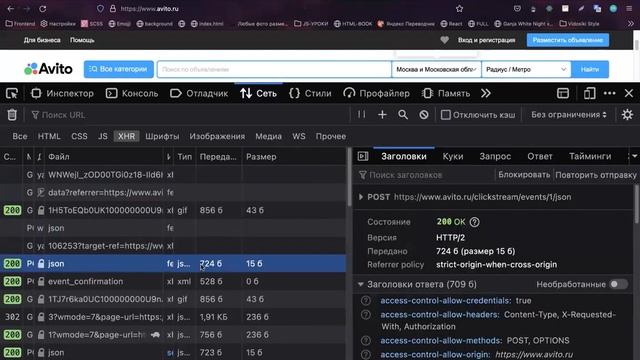Open the Москва и Московская область selector
The image size is (640, 360).
click(436, 69)
